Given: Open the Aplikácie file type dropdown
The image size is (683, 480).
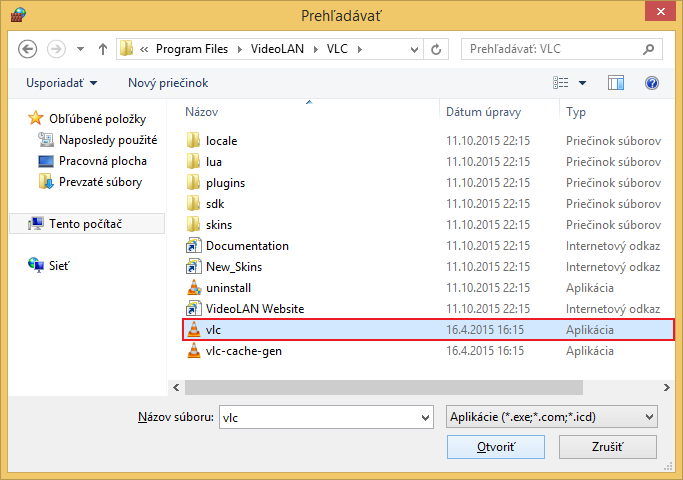Looking at the screenshot, I should pos(551,417).
